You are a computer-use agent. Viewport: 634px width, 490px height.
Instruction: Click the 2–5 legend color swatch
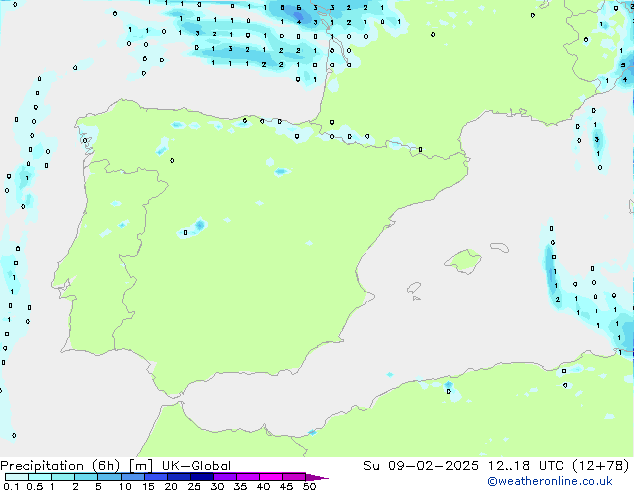coord(86,477)
